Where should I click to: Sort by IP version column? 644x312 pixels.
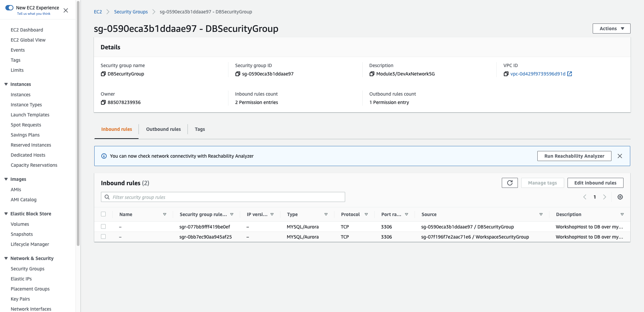click(x=272, y=214)
